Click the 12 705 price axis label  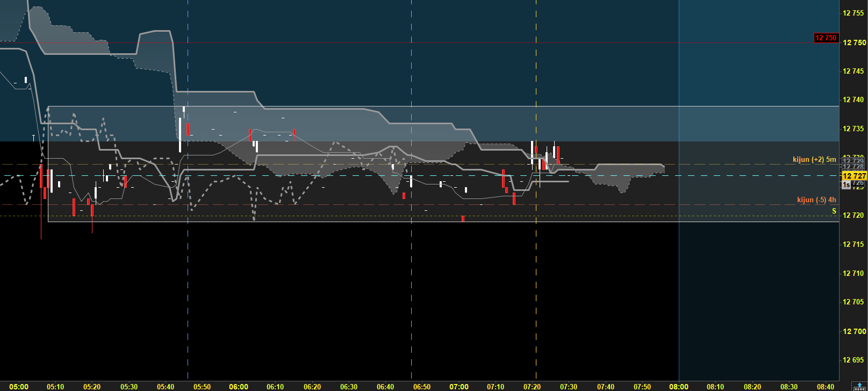(x=854, y=302)
